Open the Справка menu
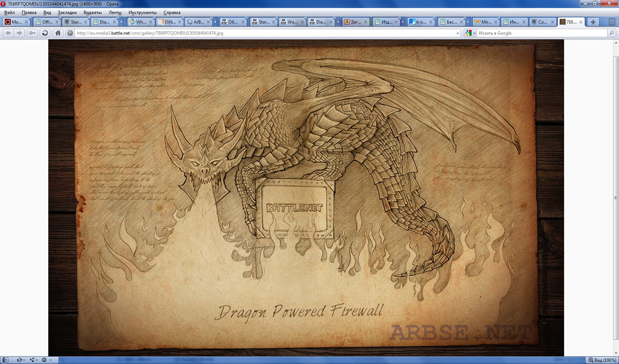This screenshot has height=364, width=619. pos(172,13)
